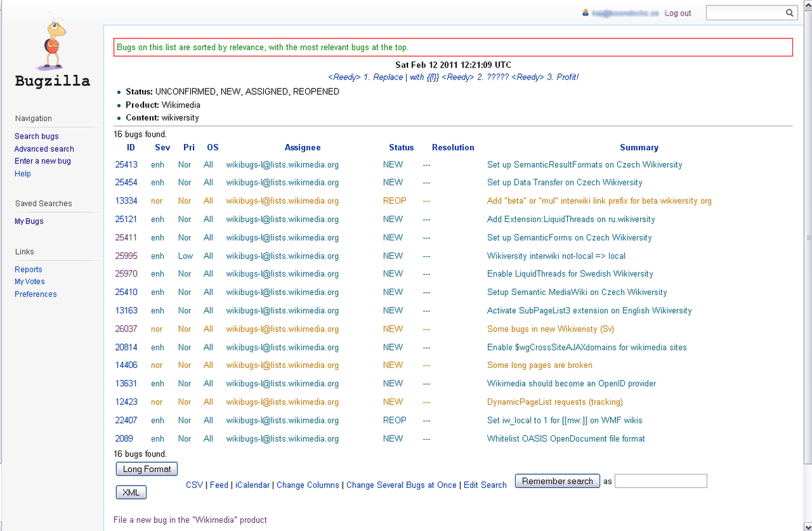Open bug 25410
This screenshot has width=812, height=531.
(x=126, y=292)
